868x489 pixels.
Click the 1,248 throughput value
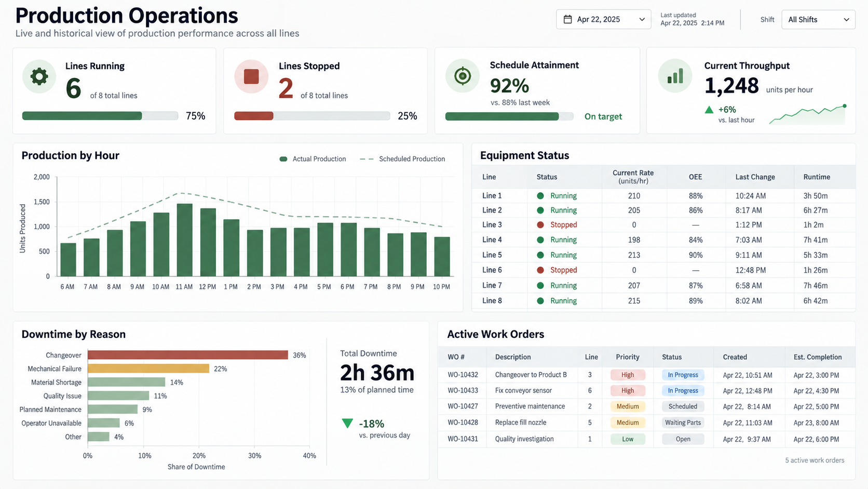(x=731, y=86)
